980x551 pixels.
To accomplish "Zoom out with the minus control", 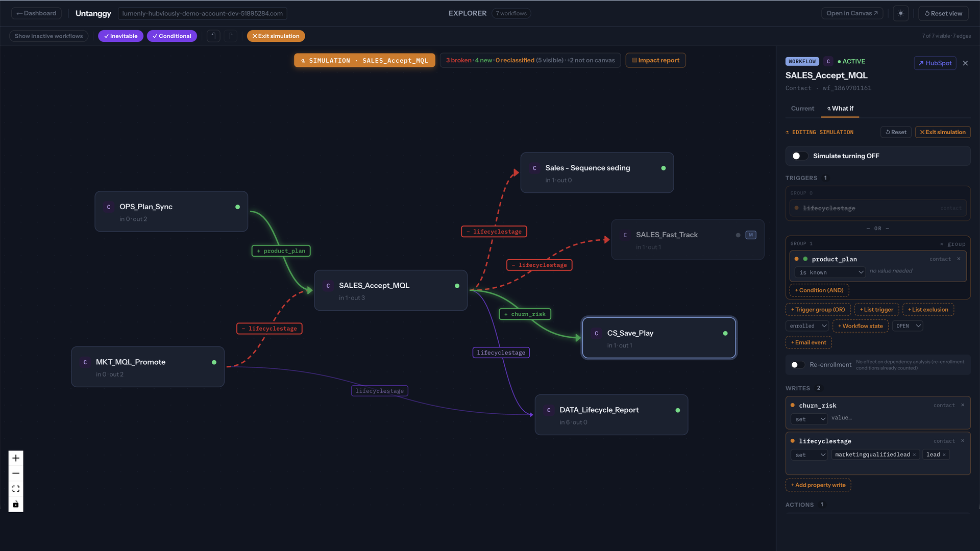I will point(16,473).
